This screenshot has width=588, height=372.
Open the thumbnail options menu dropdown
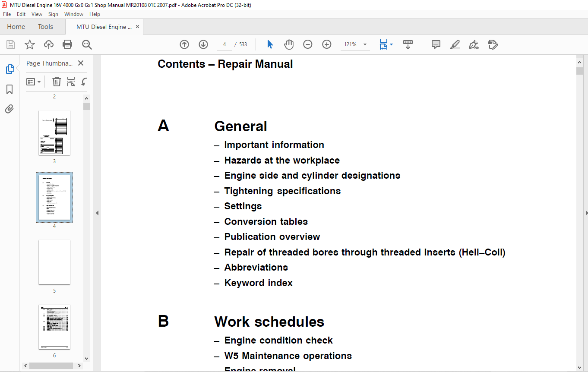(34, 82)
